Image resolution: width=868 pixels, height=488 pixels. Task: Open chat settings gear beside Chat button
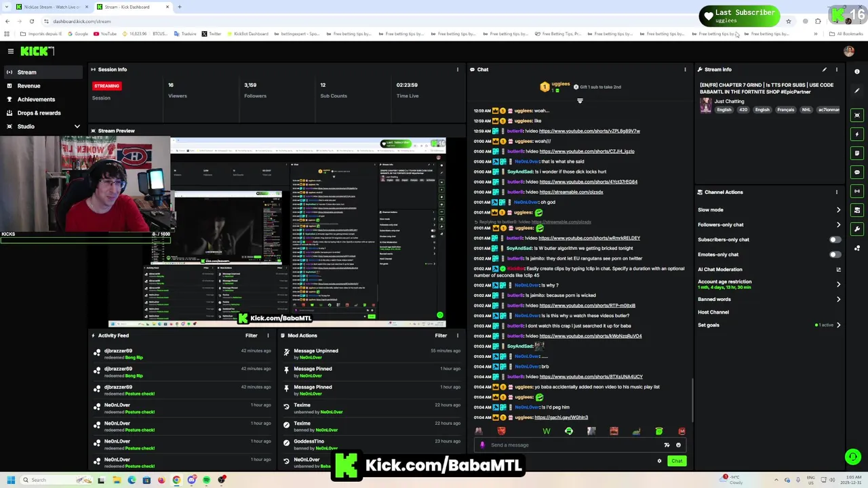pos(659,461)
